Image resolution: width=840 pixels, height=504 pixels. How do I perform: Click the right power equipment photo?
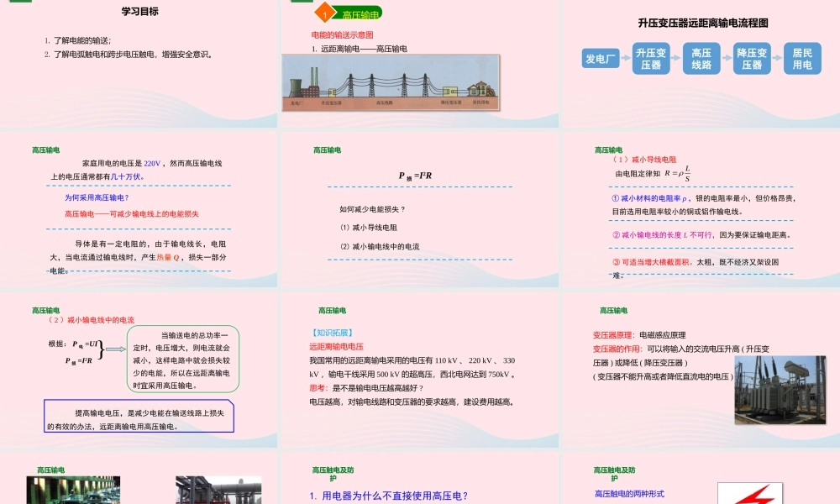[x=218, y=490]
